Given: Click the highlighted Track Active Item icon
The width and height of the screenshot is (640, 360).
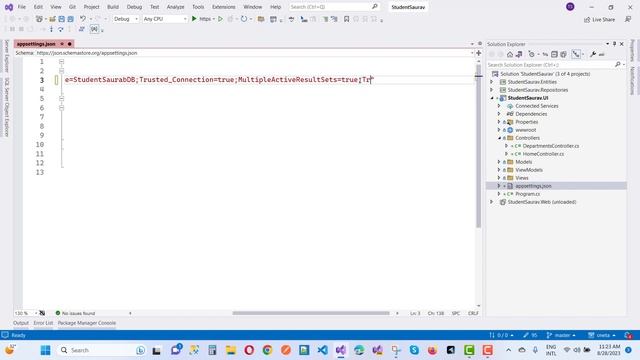Looking at the screenshot, I should coord(576,54).
